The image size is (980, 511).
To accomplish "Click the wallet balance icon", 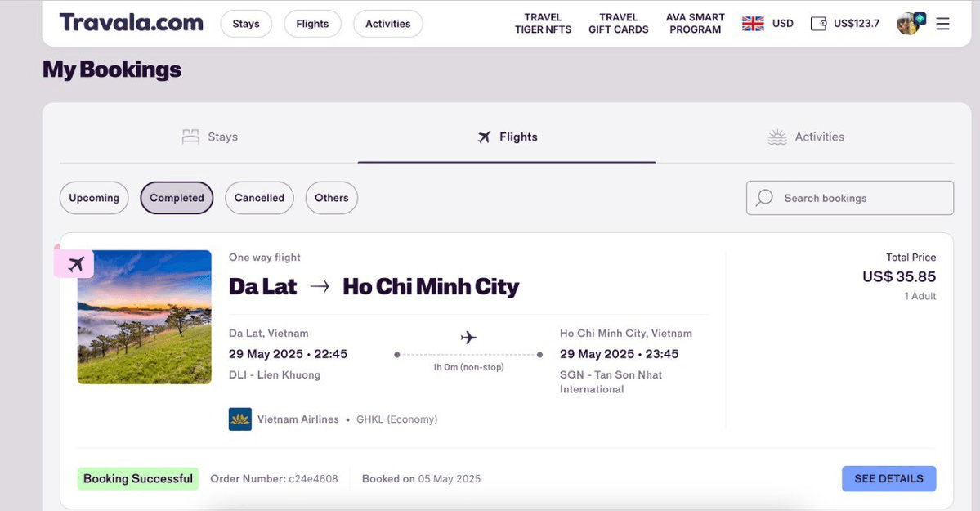I will click(818, 24).
